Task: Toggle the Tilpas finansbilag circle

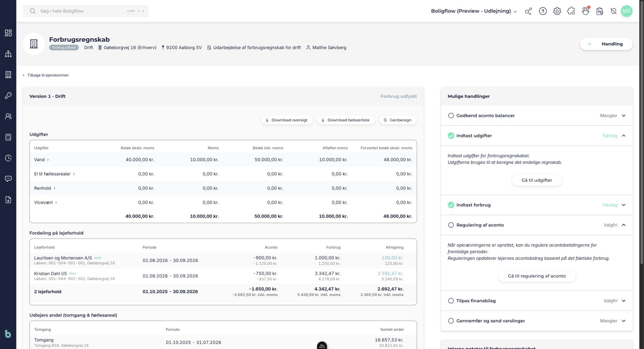Action: tap(451, 301)
